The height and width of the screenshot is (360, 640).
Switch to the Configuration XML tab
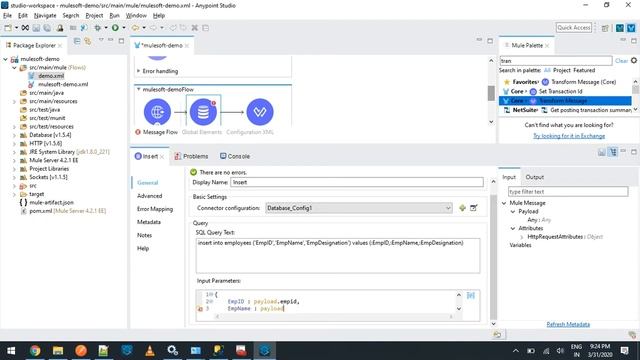pos(250,132)
